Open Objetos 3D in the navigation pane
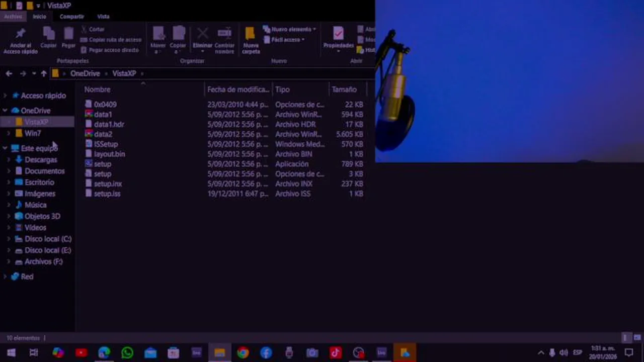644x362 pixels. click(42, 216)
